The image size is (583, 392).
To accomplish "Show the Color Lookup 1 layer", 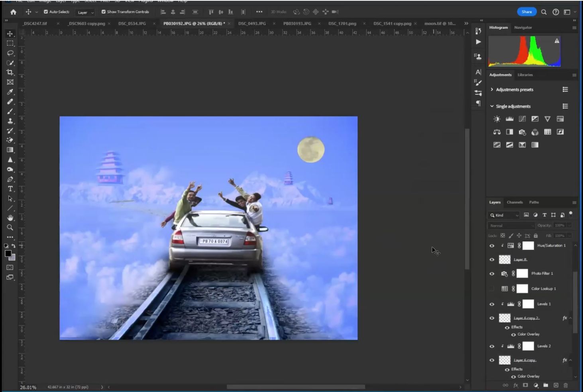I will 492,289.
